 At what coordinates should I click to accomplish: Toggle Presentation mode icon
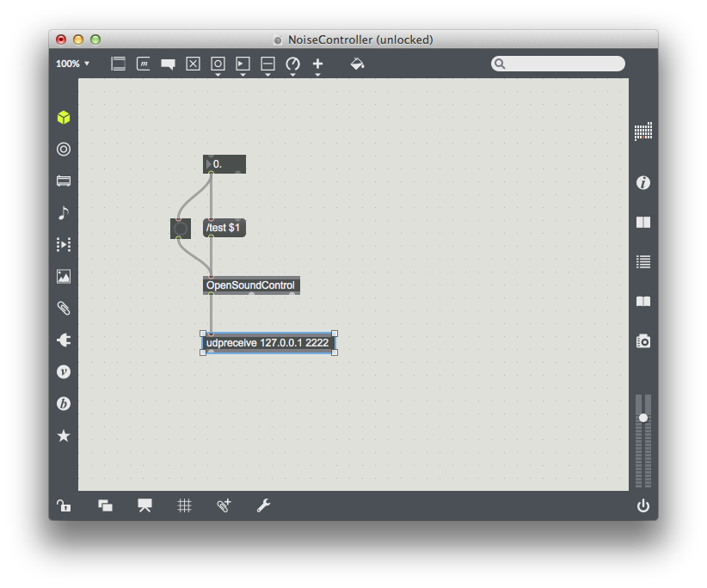(144, 505)
